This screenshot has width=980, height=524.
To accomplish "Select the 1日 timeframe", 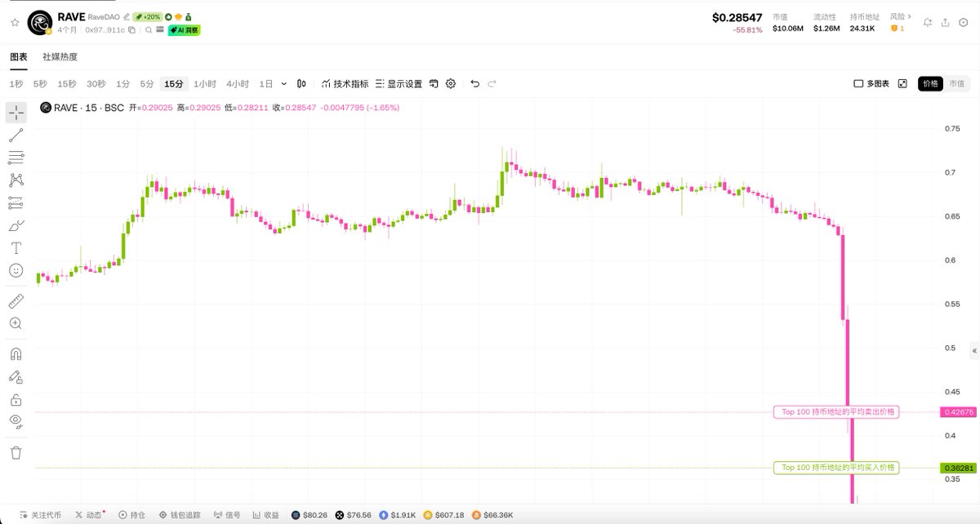I will 266,83.
